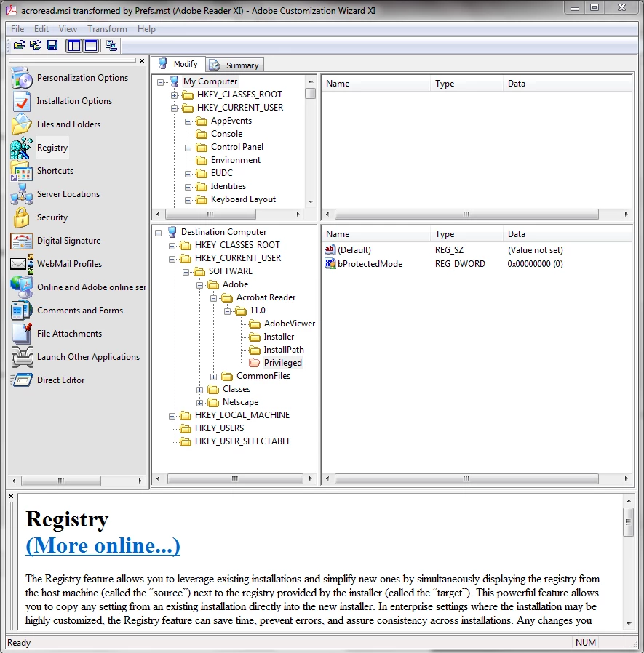Select the bProtectedMode value name
The height and width of the screenshot is (653, 644).
370,264
